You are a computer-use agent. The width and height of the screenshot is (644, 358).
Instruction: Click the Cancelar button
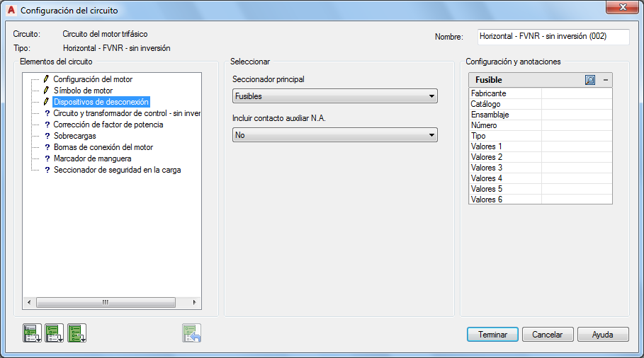(x=548, y=334)
